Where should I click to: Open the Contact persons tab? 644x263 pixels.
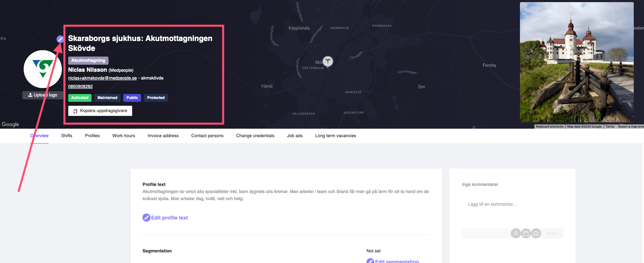[x=207, y=136]
